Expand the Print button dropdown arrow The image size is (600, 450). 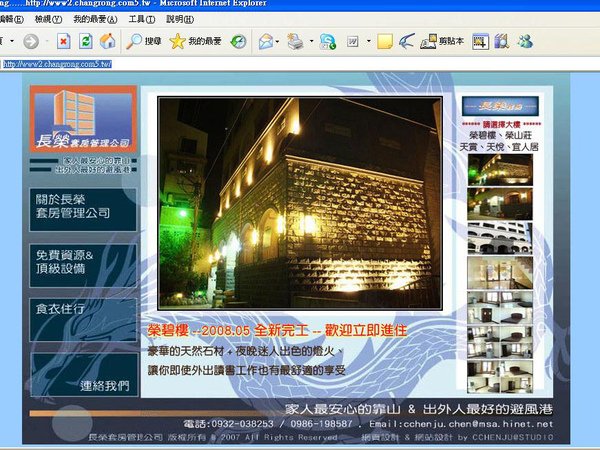click(x=311, y=41)
